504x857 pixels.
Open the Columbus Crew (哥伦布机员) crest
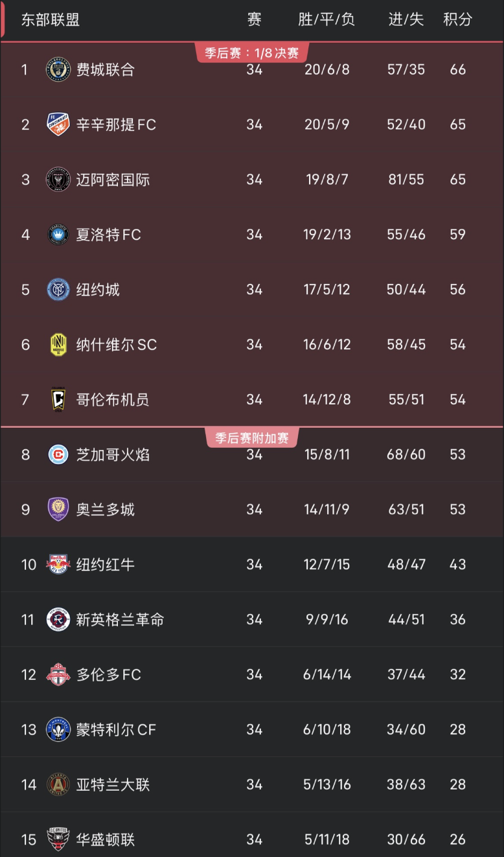pyautogui.click(x=58, y=399)
